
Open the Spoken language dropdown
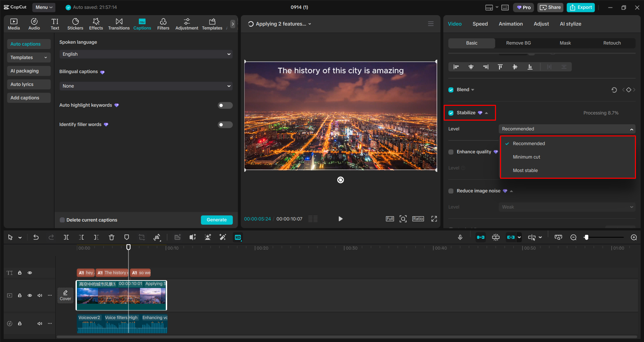coord(146,54)
